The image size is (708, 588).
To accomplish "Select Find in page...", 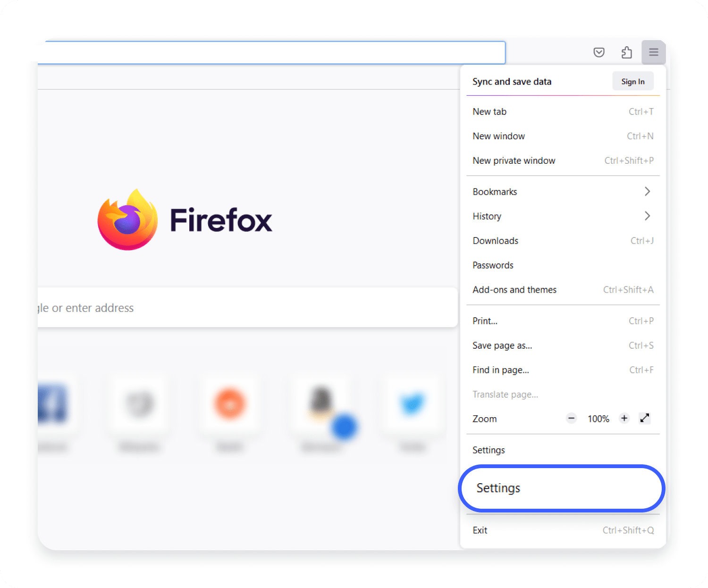I will point(563,370).
